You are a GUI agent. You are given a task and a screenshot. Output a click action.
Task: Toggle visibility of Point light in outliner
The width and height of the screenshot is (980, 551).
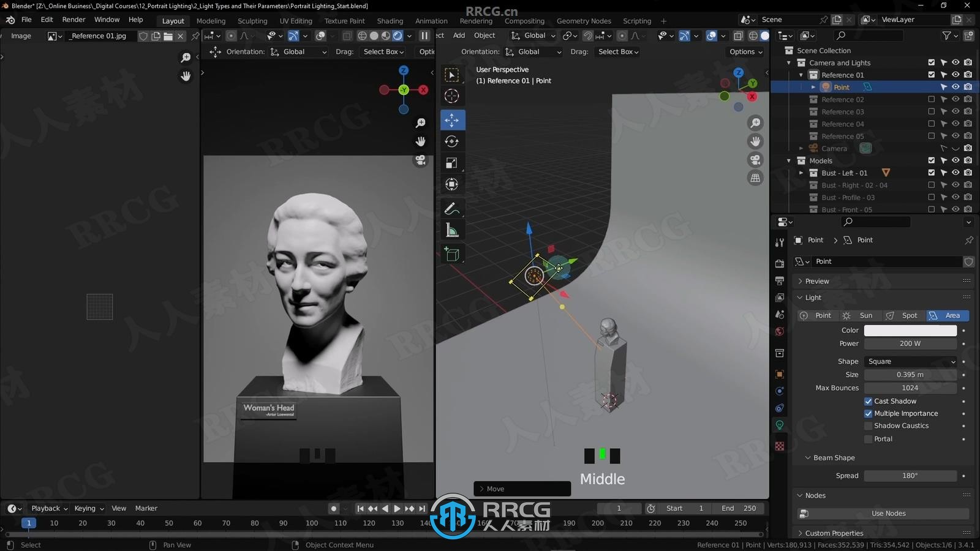[x=956, y=87]
